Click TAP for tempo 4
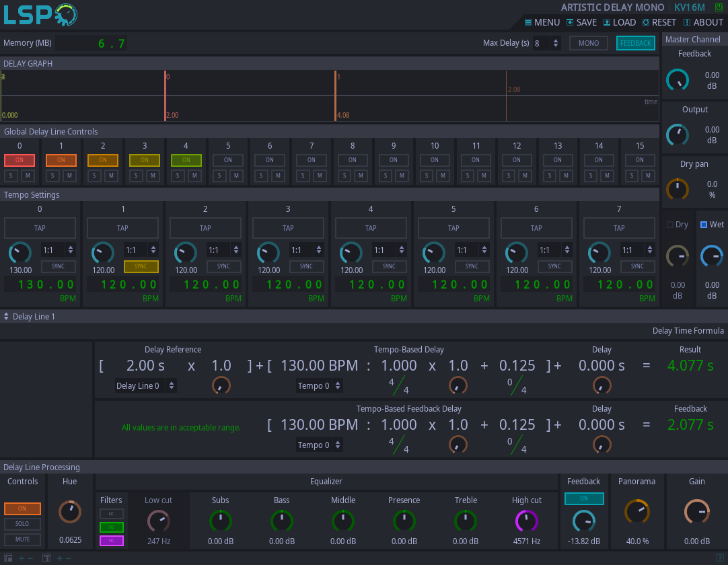Image resolution: width=728 pixels, height=565 pixels. click(371, 228)
